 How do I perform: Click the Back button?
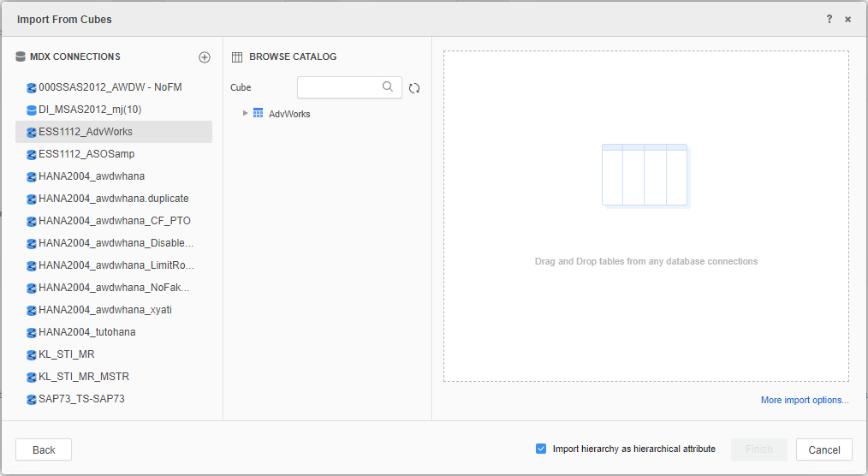[x=44, y=449]
